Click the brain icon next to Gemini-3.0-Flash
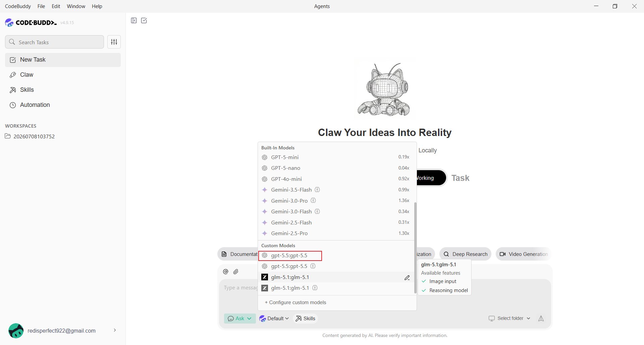The height and width of the screenshot is (345, 644). click(x=317, y=211)
